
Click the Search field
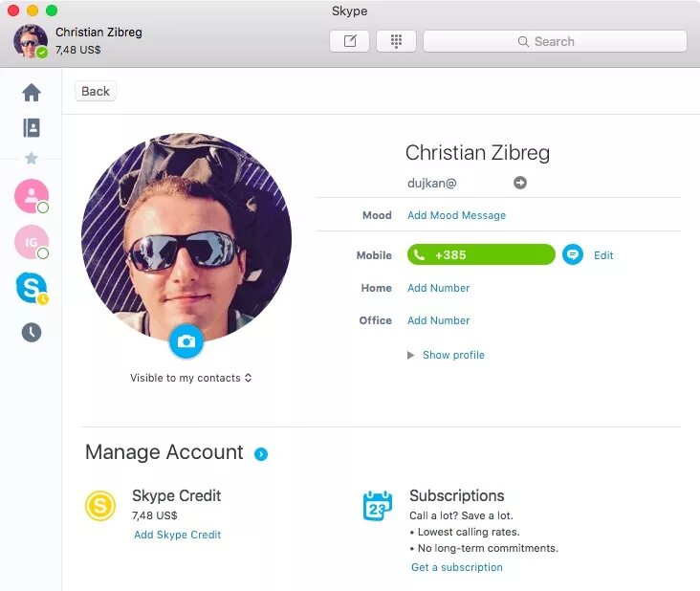[x=555, y=41]
